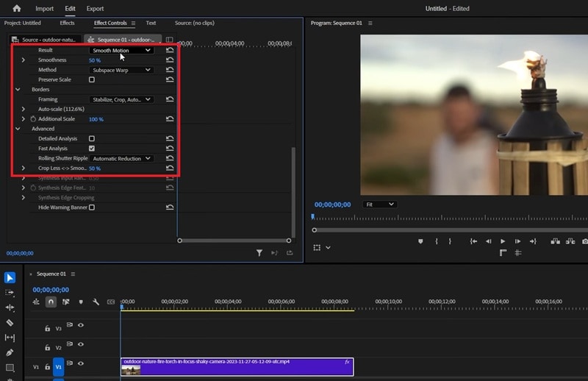Image resolution: width=588 pixels, height=381 pixels.
Task: Open the Rolling Shutter Ripple dropdown
Action: pyautogui.click(x=121, y=158)
